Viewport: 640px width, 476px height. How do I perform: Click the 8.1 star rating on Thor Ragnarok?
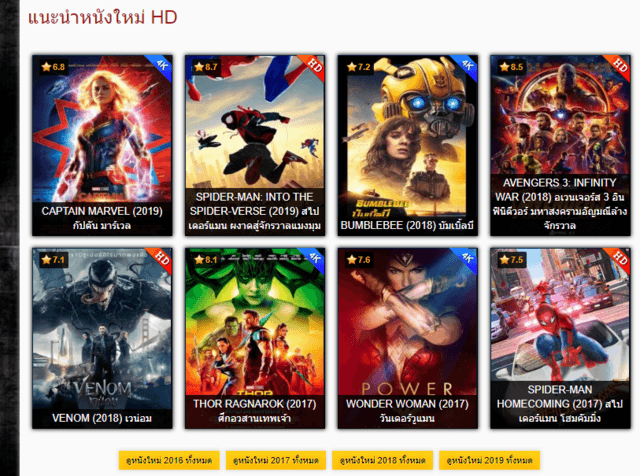(x=206, y=260)
